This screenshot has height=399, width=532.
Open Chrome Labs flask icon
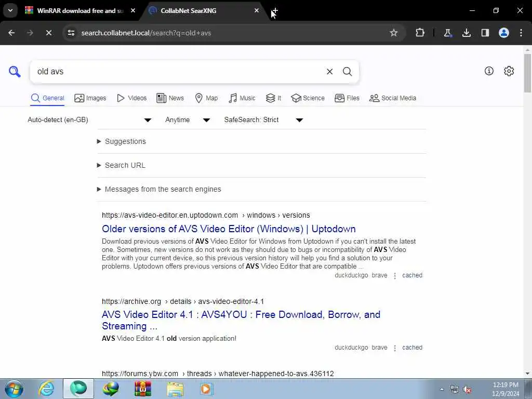click(448, 33)
